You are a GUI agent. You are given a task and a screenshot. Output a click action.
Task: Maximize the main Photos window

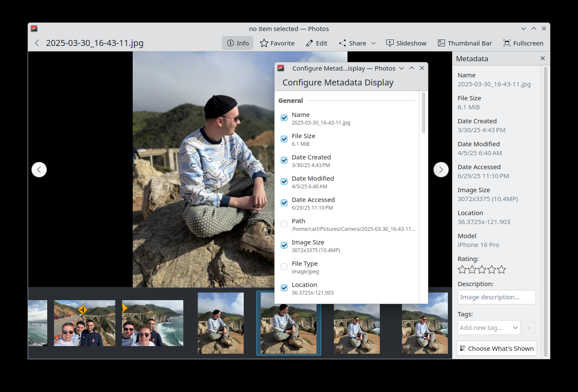(x=534, y=28)
